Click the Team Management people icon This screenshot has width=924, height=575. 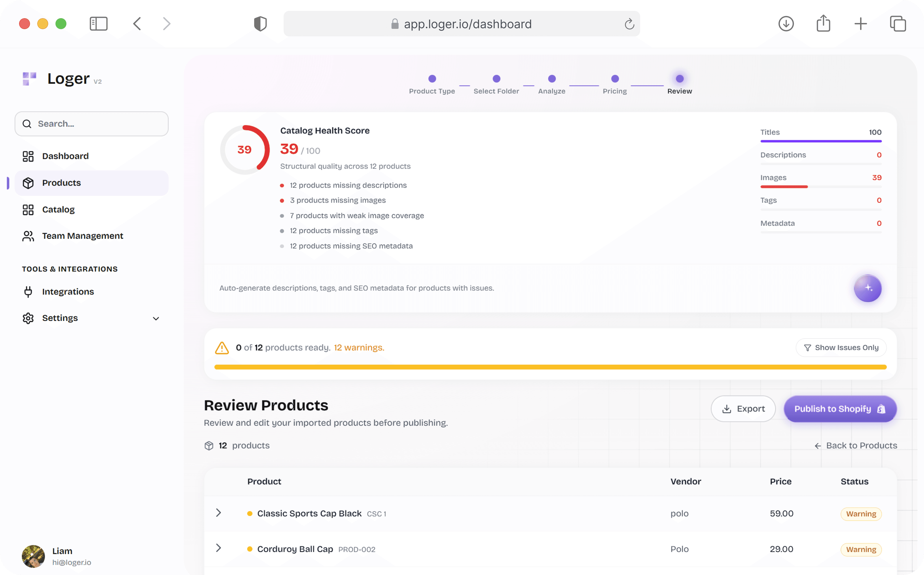(28, 236)
